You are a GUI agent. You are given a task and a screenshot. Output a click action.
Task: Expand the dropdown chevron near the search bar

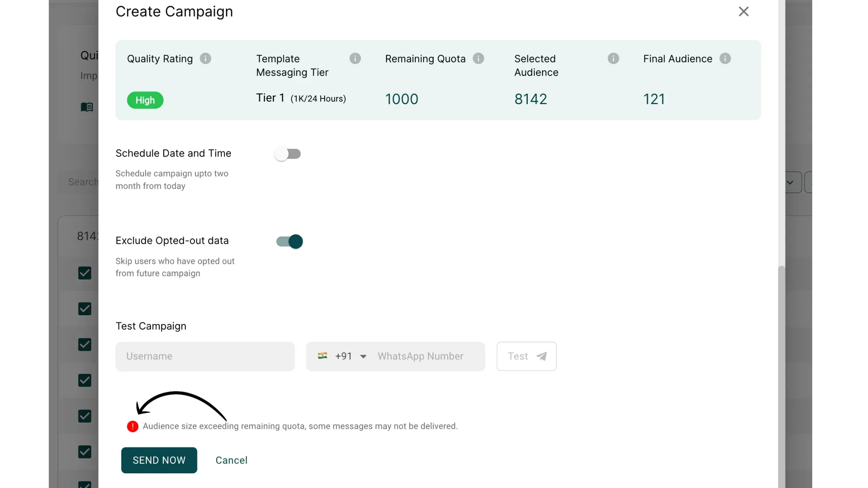pyautogui.click(x=791, y=182)
